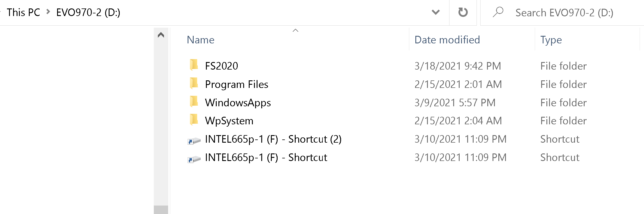Toggle sort direction arrow above Name column
This screenshot has width=644, height=214.
pyautogui.click(x=295, y=30)
